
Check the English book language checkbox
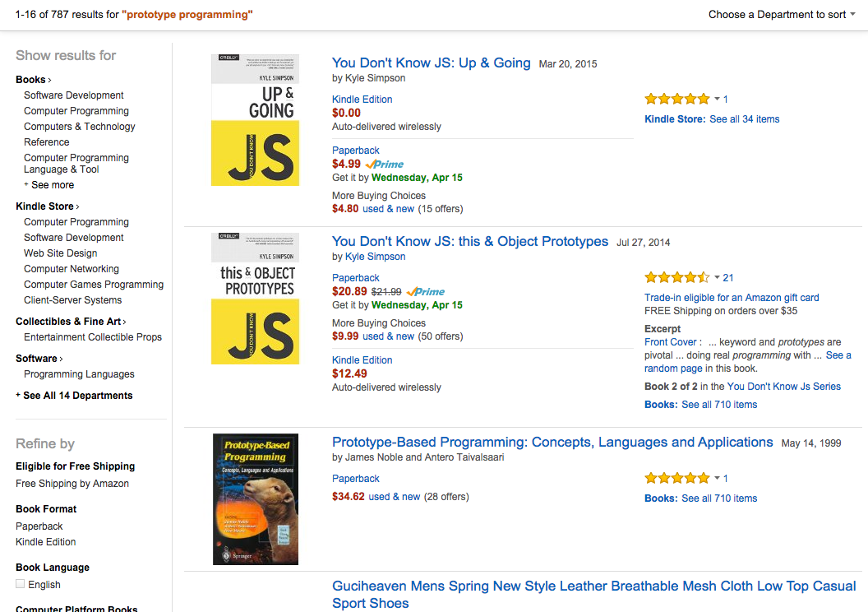click(x=21, y=584)
